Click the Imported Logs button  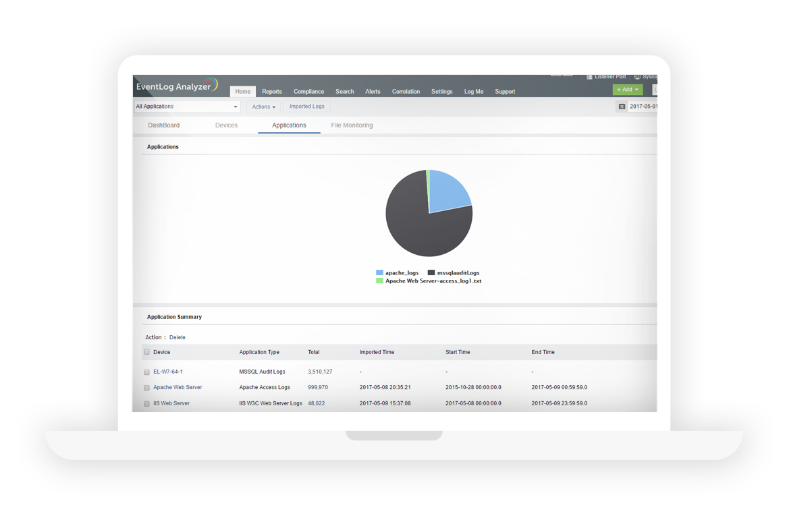point(307,107)
